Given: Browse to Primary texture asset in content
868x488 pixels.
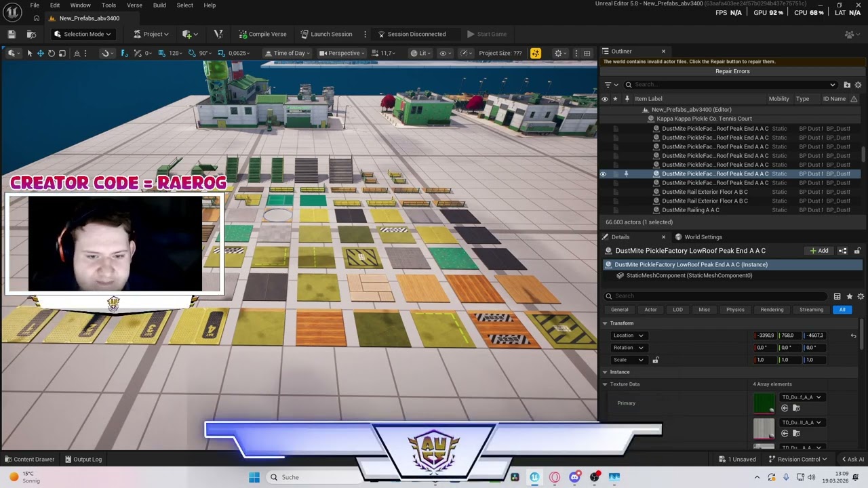Looking at the screenshot, I should click(796, 408).
